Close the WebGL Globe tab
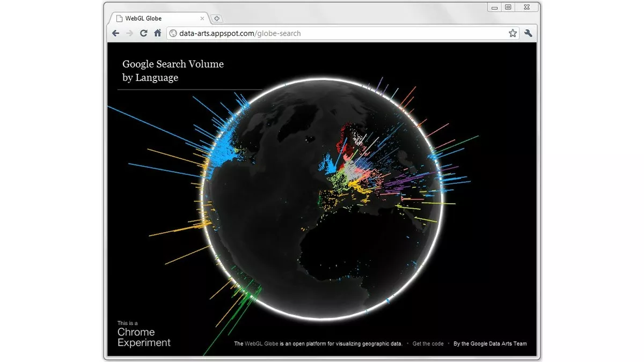The image size is (644, 362). coord(202,18)
